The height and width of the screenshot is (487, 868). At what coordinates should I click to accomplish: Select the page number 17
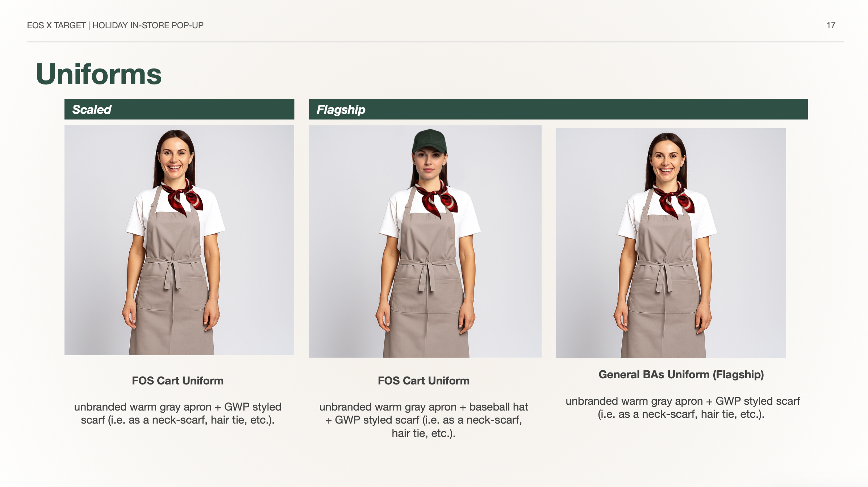[x=831, y=25]
